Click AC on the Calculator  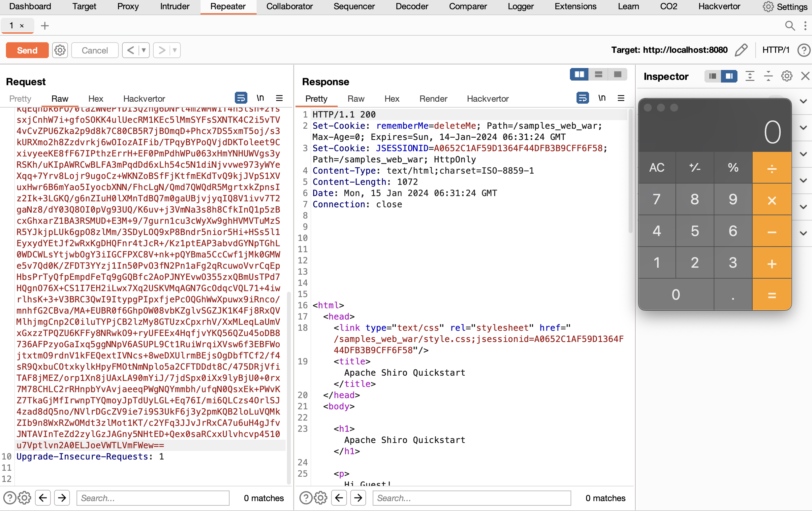[x=657, y=168]
